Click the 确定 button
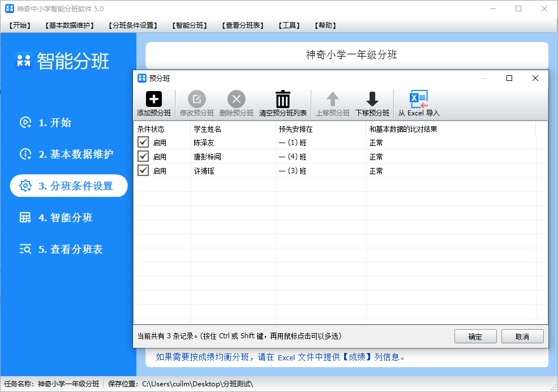This screenshot has width=558, height=392. pyautogui.click(x=475, y=337)
